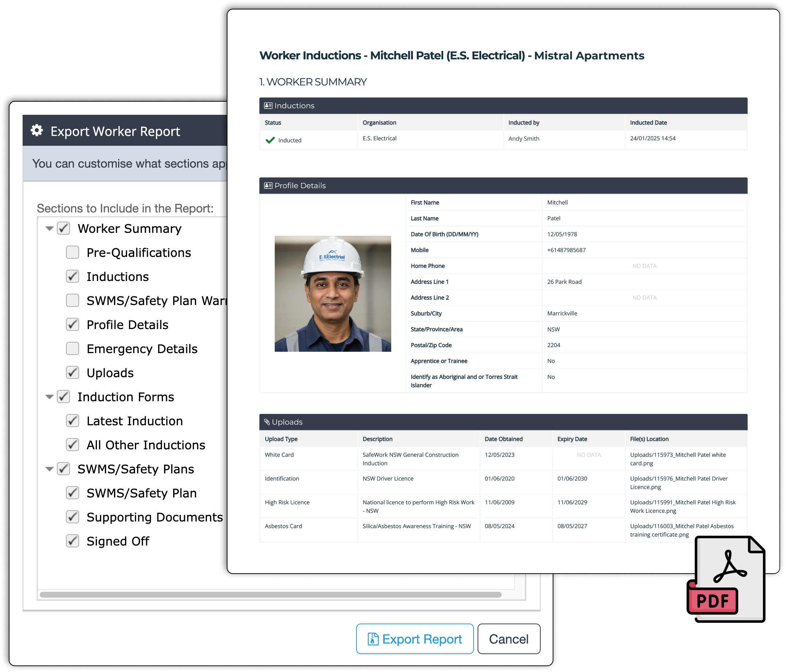The height and width of the screenshot is (672, 786).
Task: Click the 12/05/1978 date of birth value
Action: tap(562, 234)
